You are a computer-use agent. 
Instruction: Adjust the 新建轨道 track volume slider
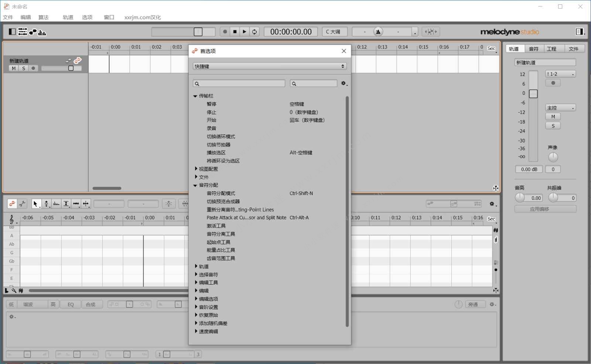pyautogui.click(x=61, y=68)
